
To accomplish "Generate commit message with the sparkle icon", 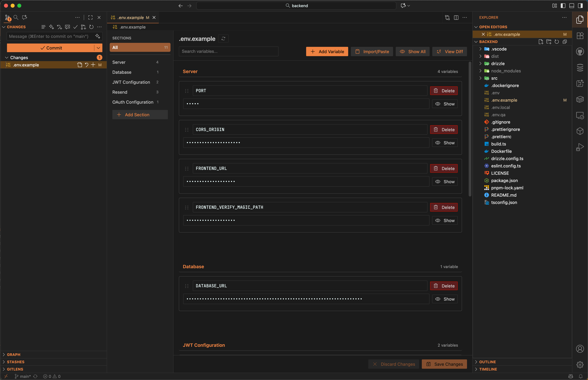I will (x=98, y=36).
